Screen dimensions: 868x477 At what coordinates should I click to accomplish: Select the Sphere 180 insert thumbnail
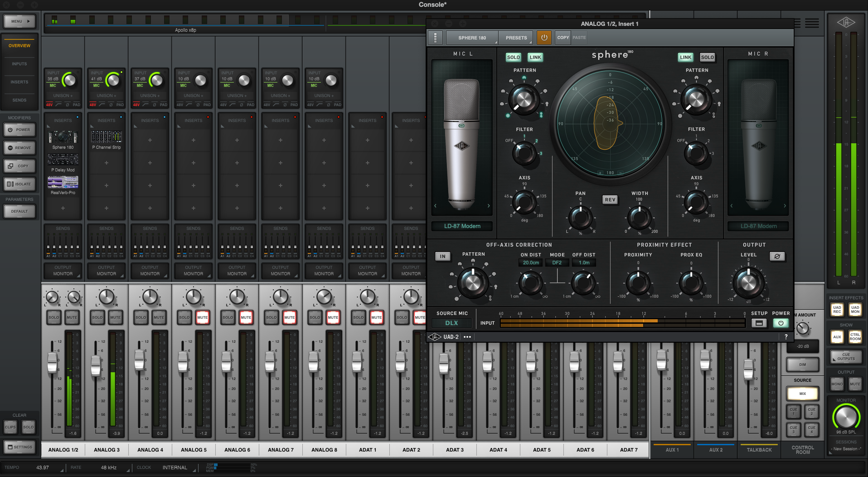point(63,136)
